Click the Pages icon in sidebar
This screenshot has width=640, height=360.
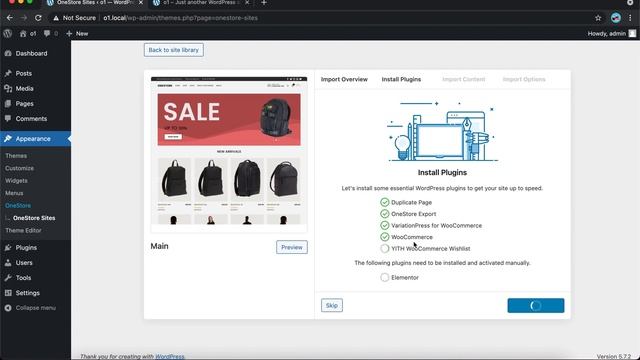coord(8,104)
